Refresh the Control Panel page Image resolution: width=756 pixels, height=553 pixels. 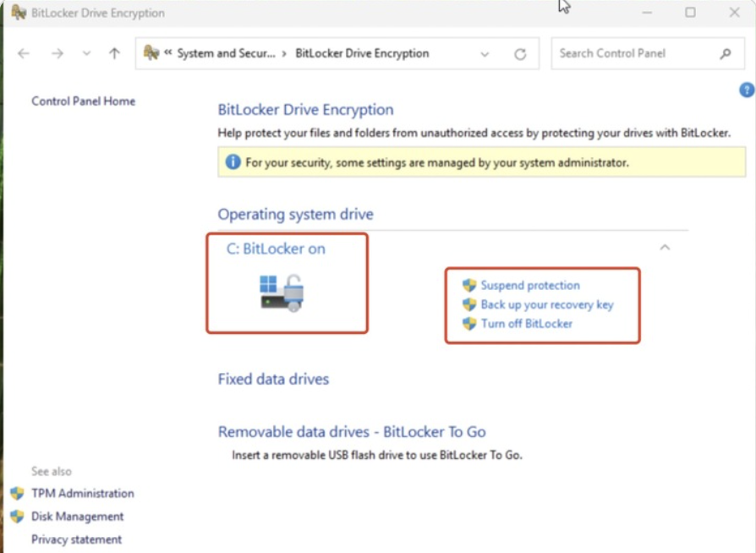coord(520,54)
